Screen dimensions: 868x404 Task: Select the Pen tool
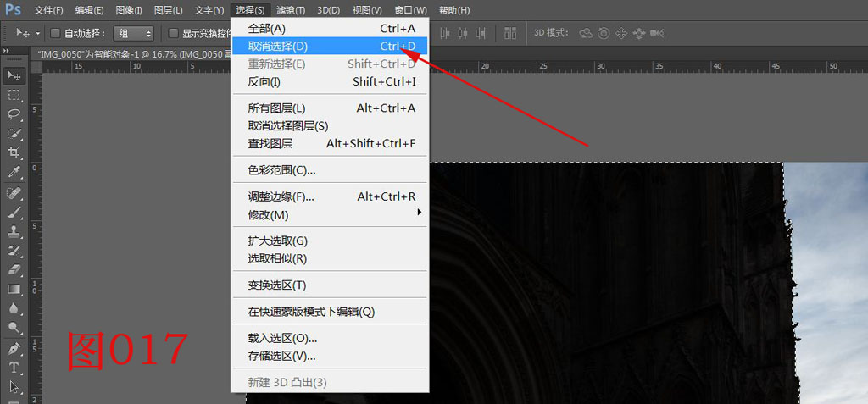click(14, 349)
